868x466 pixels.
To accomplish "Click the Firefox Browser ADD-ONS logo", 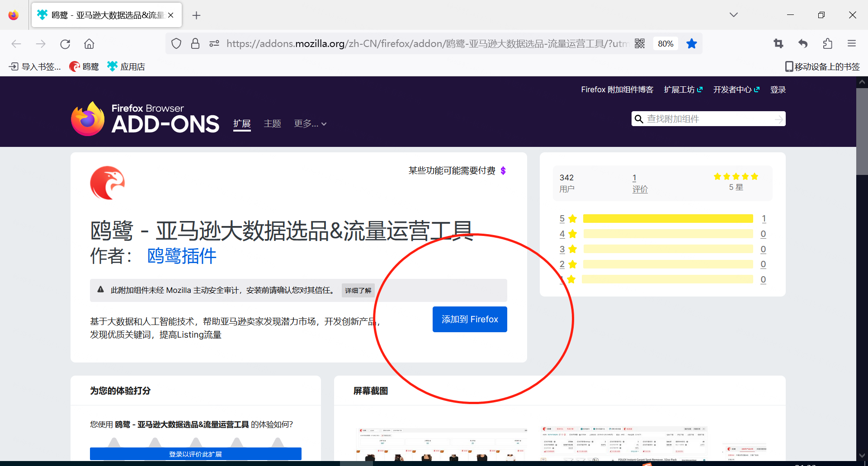I will (x=145, y=118).
